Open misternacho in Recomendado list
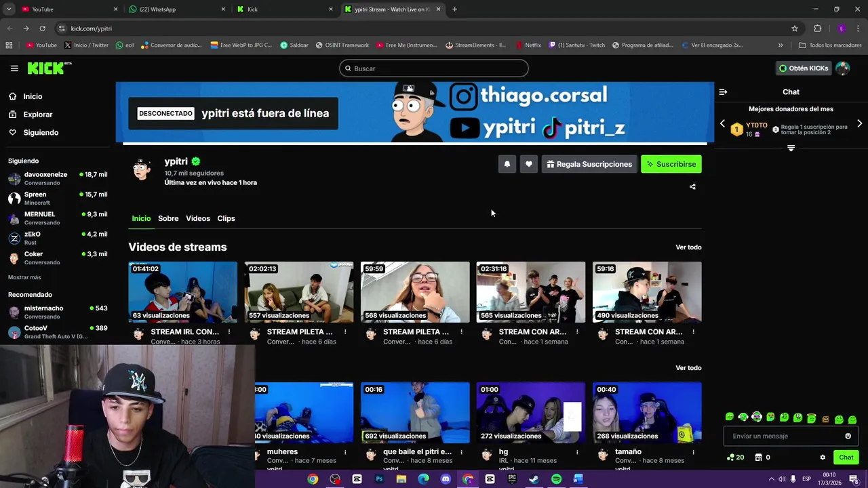 pos(58,312)
